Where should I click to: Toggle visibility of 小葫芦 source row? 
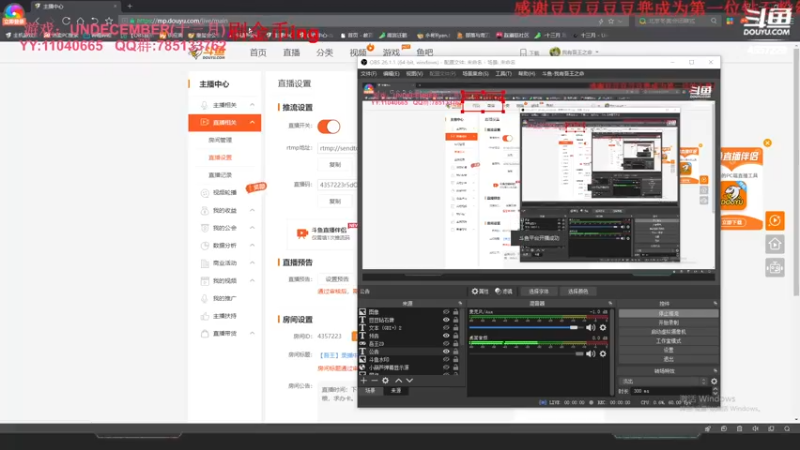(446, 367)
